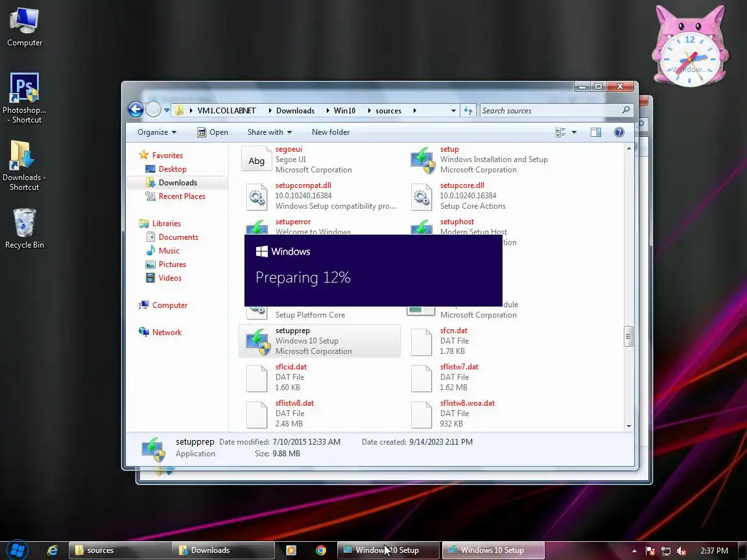747x560 pixels.
Task: Open the Computer desktop icon
Action: (x=25, y=27)
